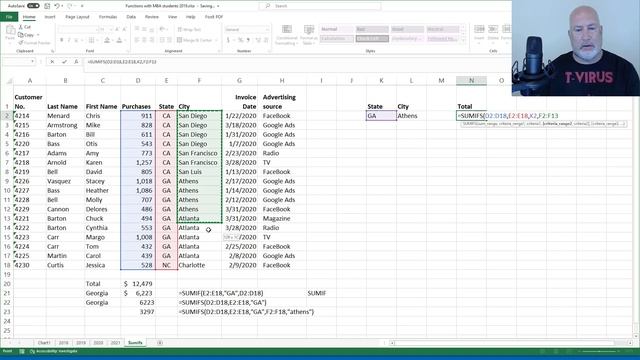This screenshot has height=360, width=640.
Task: Click the Accessibility Investigate status icon
Action: [x=53, y=351]
